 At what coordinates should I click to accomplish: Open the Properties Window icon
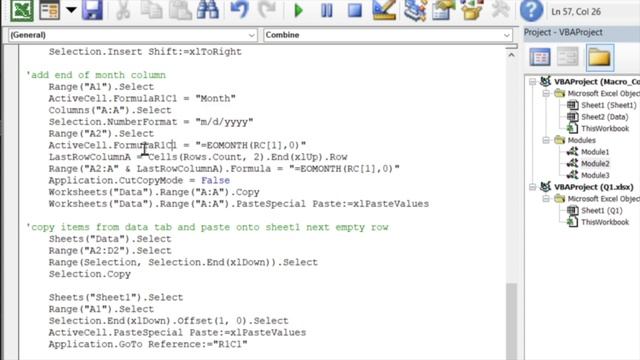click(444, 10)
